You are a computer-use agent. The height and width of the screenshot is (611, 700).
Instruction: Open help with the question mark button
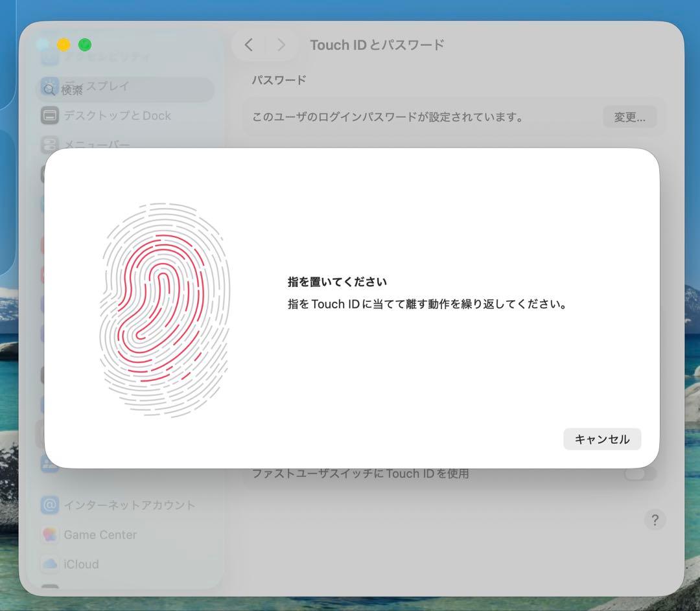coord(655,520)
